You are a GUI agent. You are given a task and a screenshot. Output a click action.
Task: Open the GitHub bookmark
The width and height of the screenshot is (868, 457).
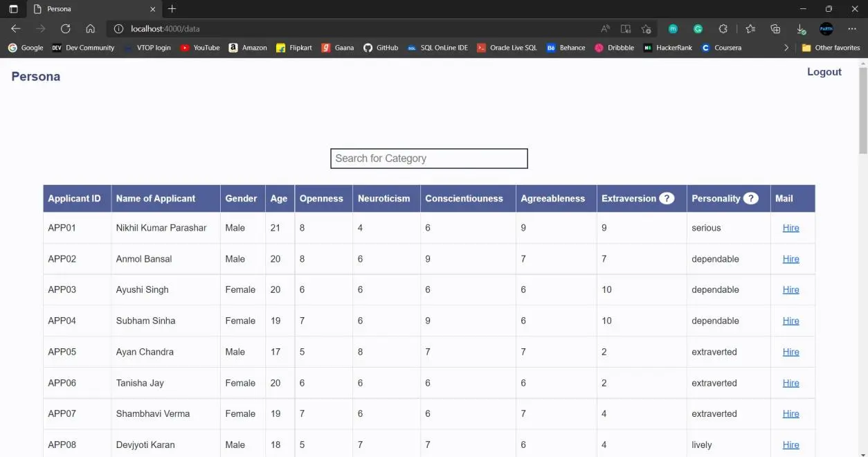(x=381, y=48)
